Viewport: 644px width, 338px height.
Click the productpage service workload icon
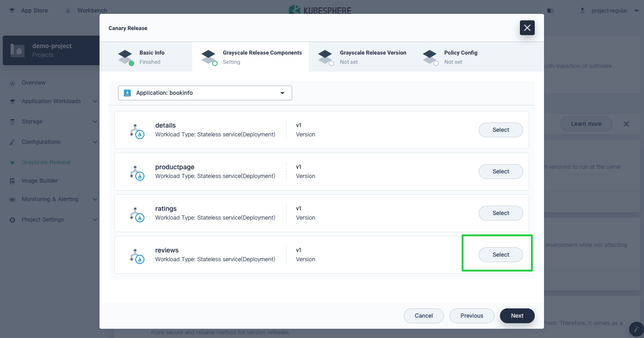(137, 172)
